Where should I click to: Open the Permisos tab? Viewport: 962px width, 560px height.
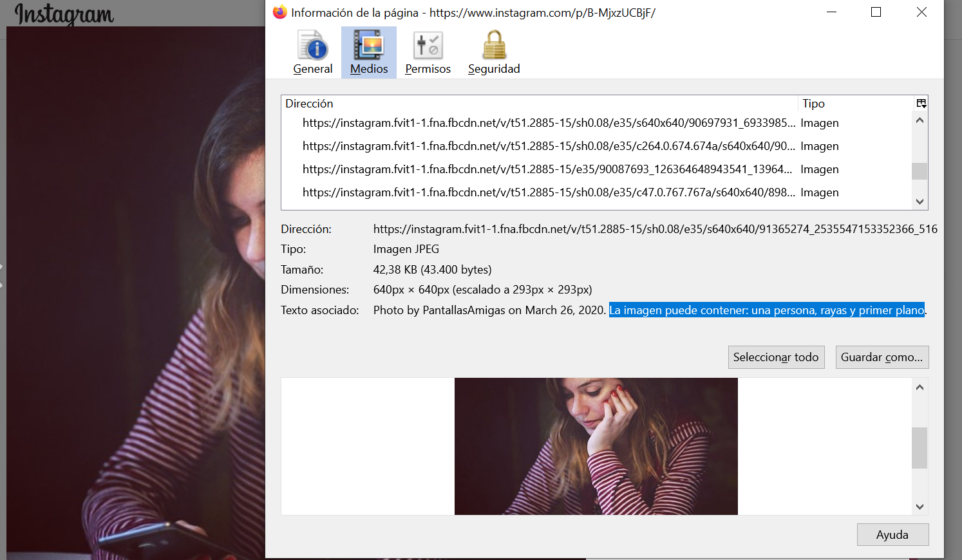pos(428,53)
